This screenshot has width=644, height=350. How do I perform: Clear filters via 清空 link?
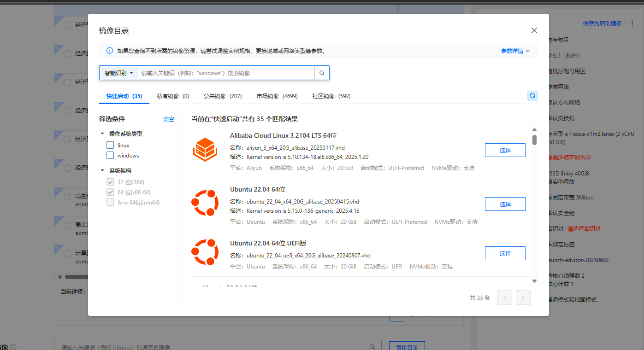tap(169, 119)
